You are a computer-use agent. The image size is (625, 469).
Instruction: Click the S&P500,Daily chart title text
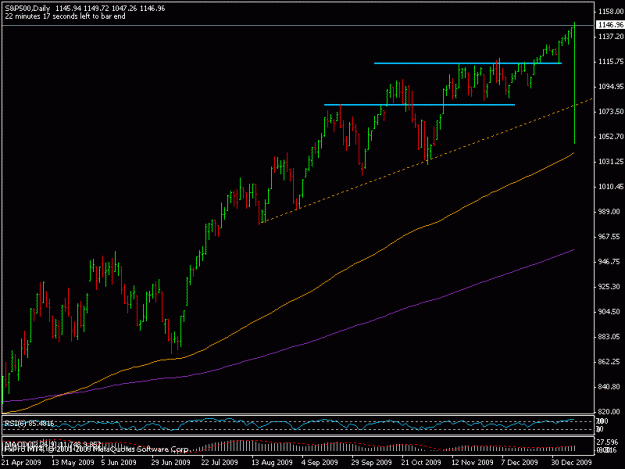[27, 8]
